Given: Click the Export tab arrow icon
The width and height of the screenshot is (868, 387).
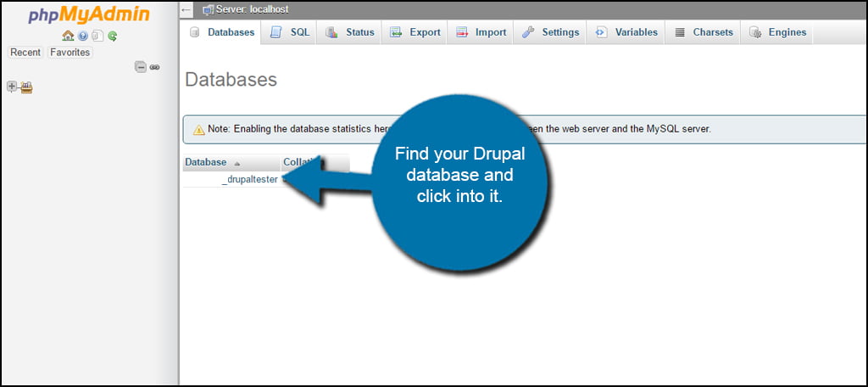Looking at the screenshot, I should [395, 32].
